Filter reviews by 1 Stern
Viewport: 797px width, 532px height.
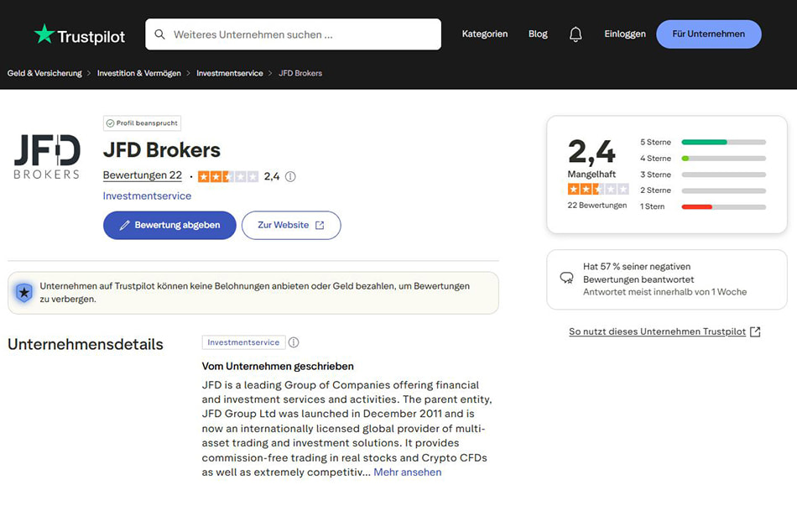[x=703, y=206]
